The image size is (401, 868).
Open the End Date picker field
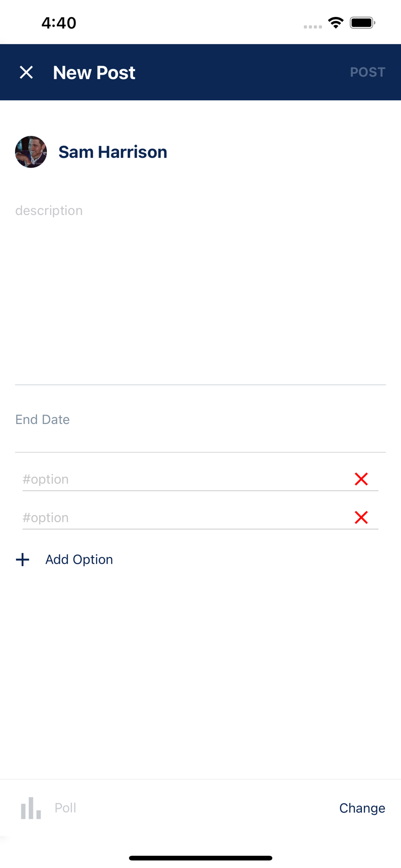tap(200, 420)
